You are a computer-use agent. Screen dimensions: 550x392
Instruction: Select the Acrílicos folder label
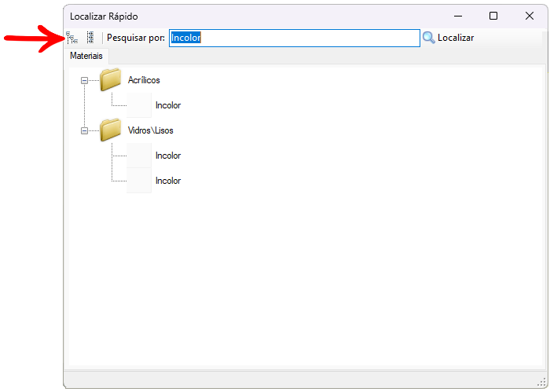[x=144, y=80]
